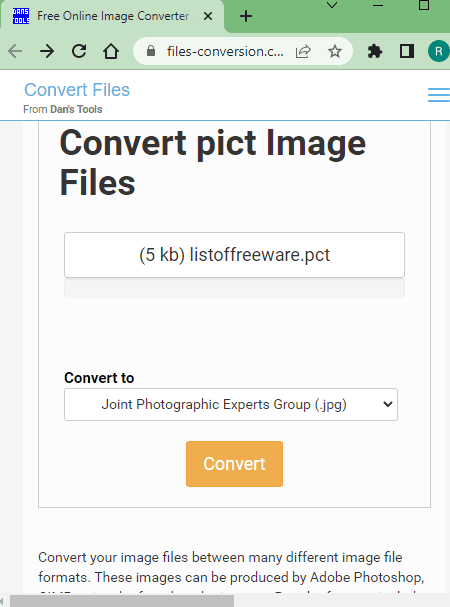Close the Free Online Image Converter tab
450x607 pixels.
click(208, 16)
